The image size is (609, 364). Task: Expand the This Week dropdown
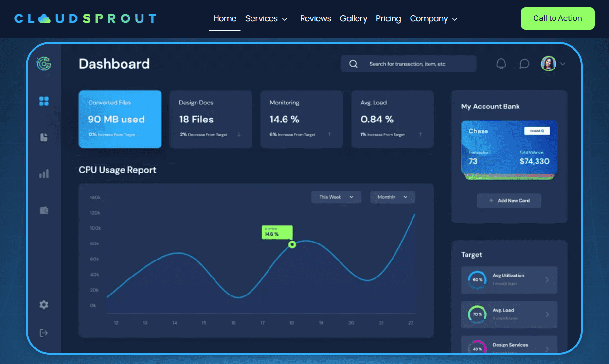coord(336,197)
